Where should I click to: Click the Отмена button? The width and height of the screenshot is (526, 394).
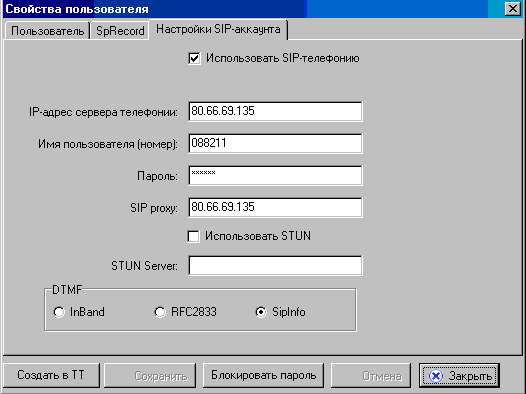click(371, 375)
